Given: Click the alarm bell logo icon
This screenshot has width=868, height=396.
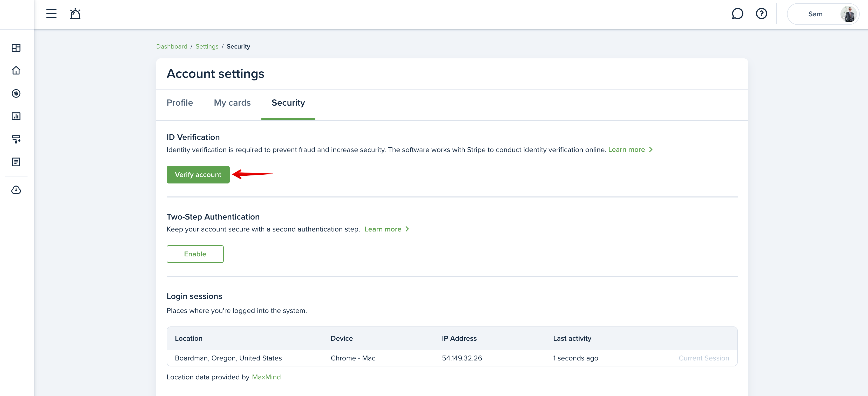Looking at the screenshot, I should pos(75,14).
